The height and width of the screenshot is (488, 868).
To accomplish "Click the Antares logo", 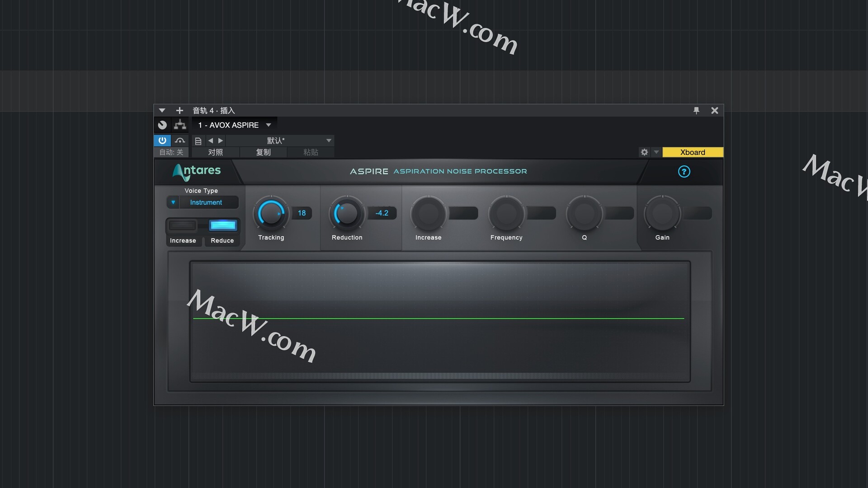I will 197,172.
